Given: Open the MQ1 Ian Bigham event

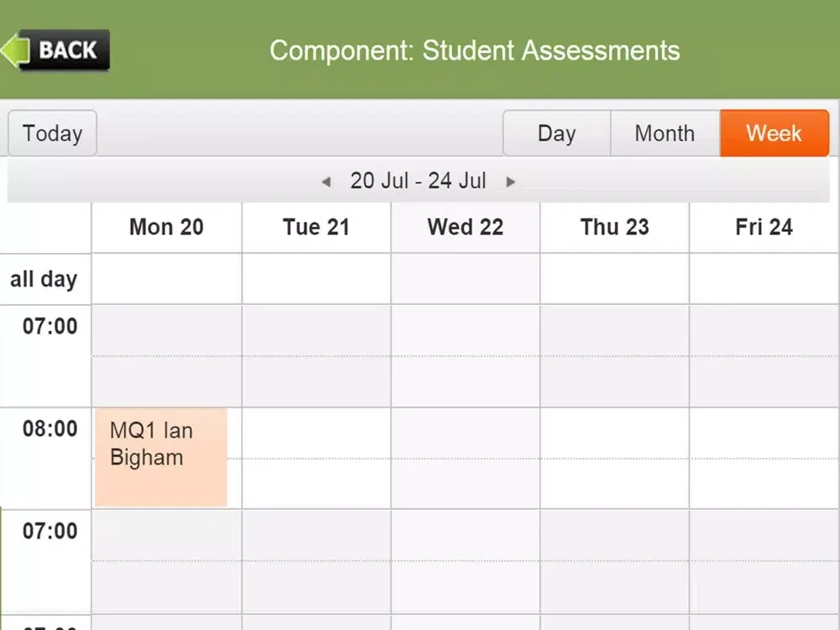Looking at the screenshot, I should [161, 458].
